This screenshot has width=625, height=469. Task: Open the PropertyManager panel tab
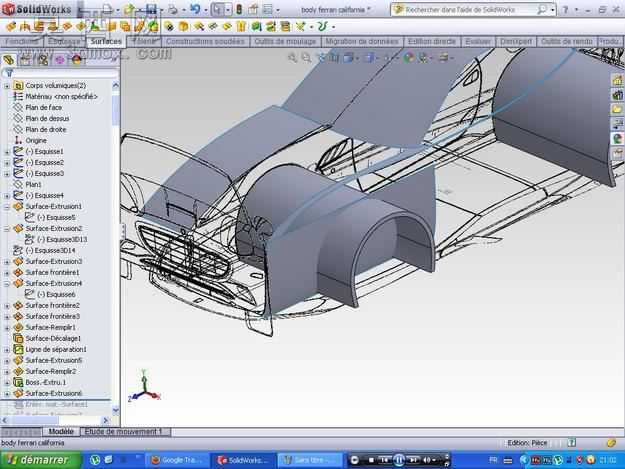click(26, 60)
